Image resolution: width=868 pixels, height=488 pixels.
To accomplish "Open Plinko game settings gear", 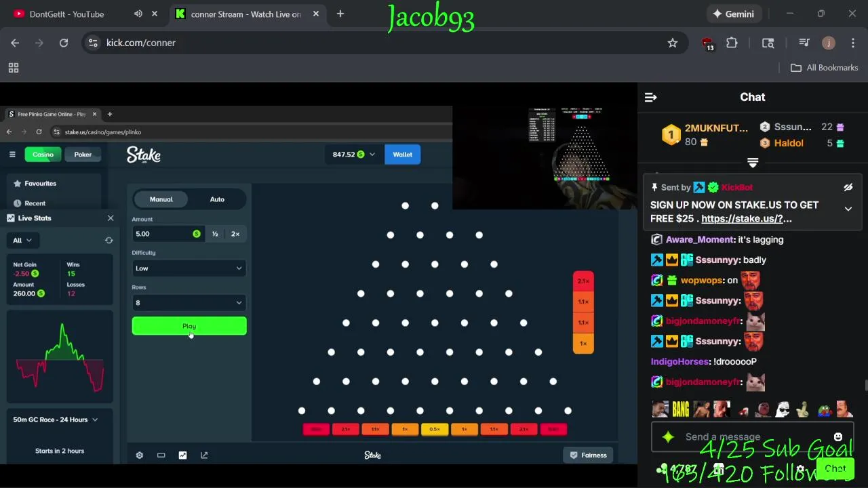I will point(140,455).
